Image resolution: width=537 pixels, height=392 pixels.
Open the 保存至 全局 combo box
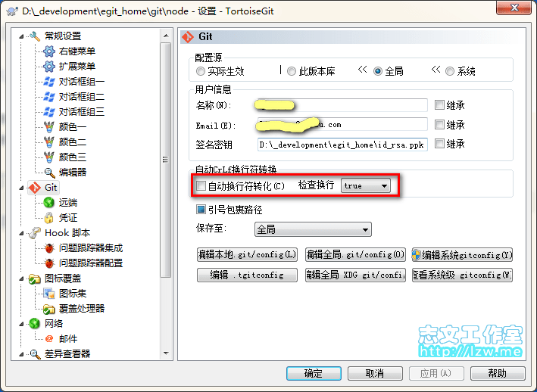click(x=313, y=229)
